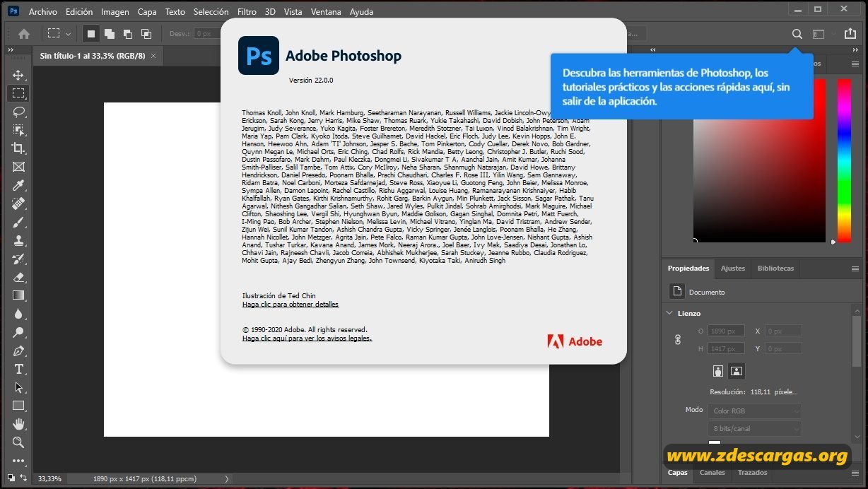
Task: Select the Horizontal Type tool
Action: (18, 369)
